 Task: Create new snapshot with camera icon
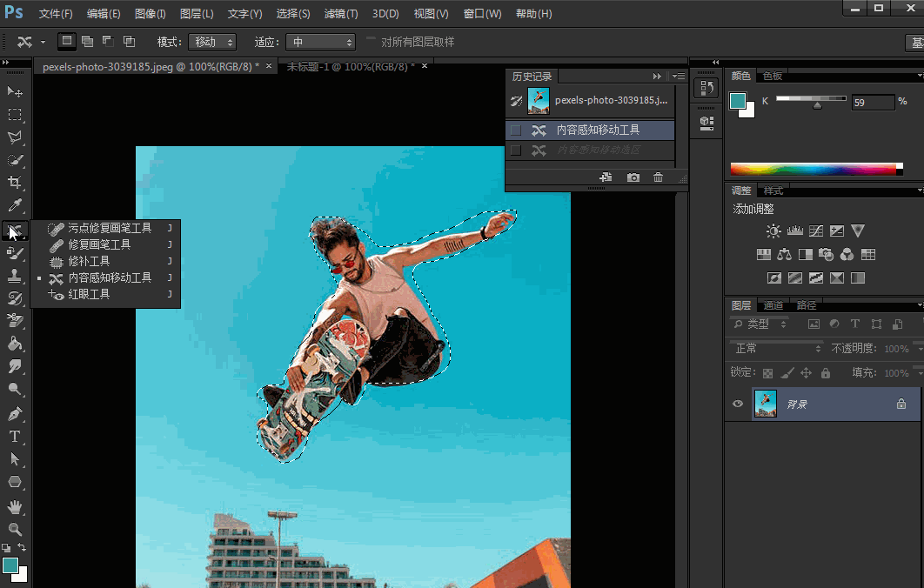pos(633,177)
